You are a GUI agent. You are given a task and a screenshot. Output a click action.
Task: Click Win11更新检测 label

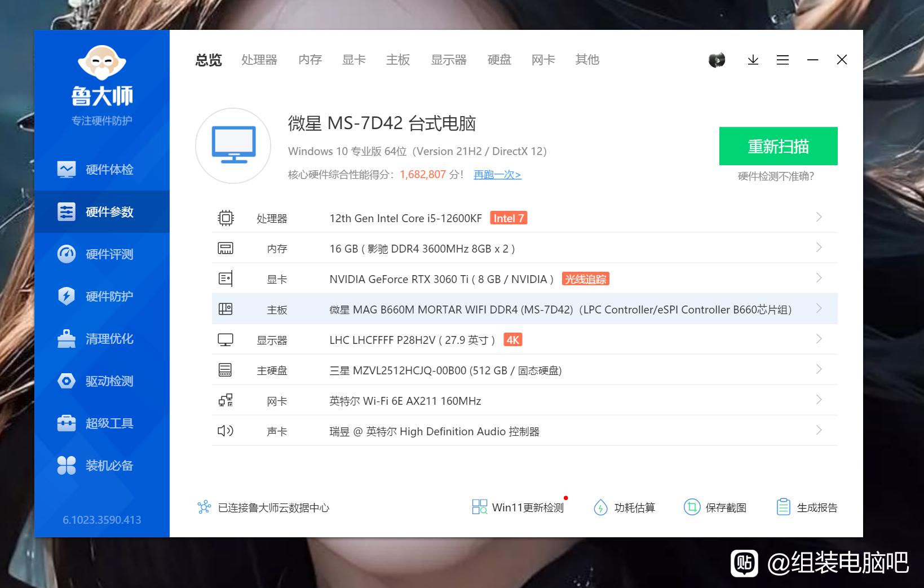coord(528,507)
